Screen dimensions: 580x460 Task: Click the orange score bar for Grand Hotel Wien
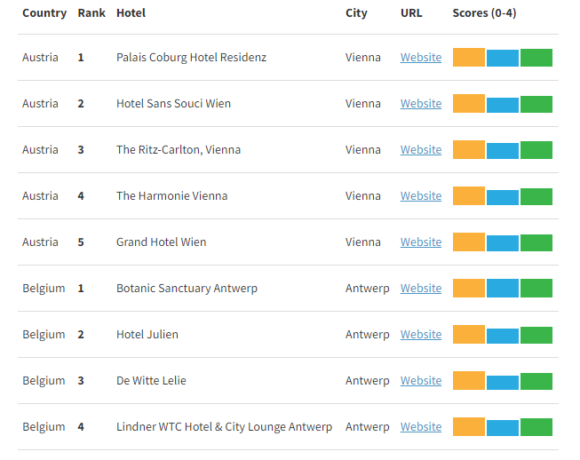[469, 242]
